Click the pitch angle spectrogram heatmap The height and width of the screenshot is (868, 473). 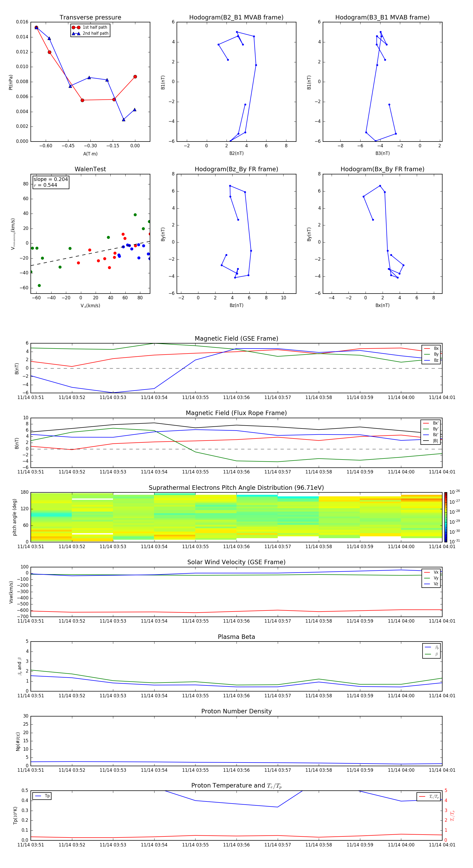tap(236, 517)
